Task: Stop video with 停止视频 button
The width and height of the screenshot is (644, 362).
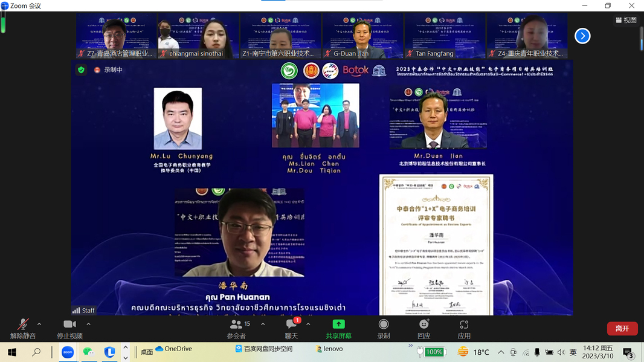Action: click(69, 328)
